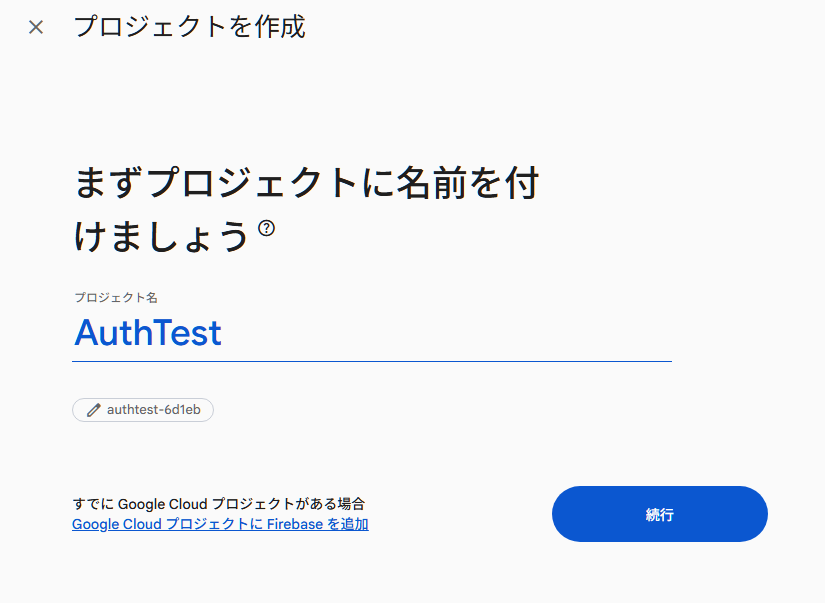Open the Google Cloud プロジェクトに Firebase を追加 link
The height and width of the screenshot is (603, 825).
pos(220,524)
